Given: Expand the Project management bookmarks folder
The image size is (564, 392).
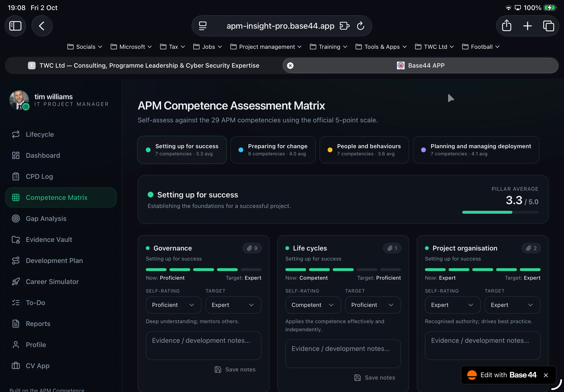Looking at the screenshot, I should [266, 47].
